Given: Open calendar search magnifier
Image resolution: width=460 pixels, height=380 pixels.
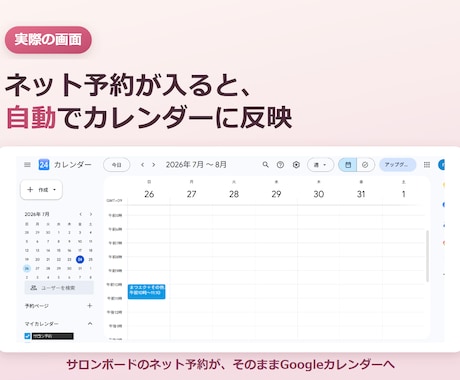Looking at the screenshot, I should coord(265,164).
